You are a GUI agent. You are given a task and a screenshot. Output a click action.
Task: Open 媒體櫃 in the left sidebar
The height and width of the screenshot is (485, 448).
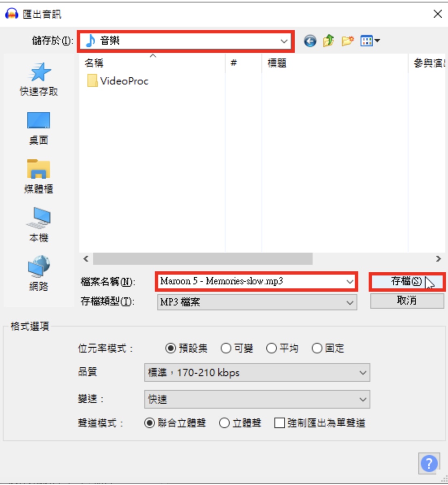click(39, 177)
